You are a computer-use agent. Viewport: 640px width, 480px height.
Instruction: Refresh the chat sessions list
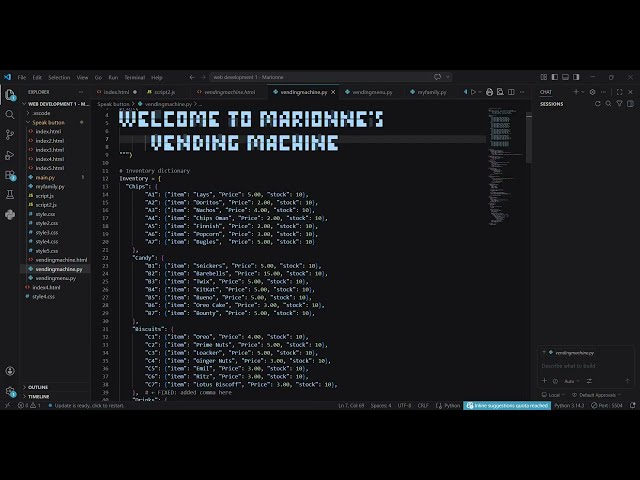(x=598, y=104)
